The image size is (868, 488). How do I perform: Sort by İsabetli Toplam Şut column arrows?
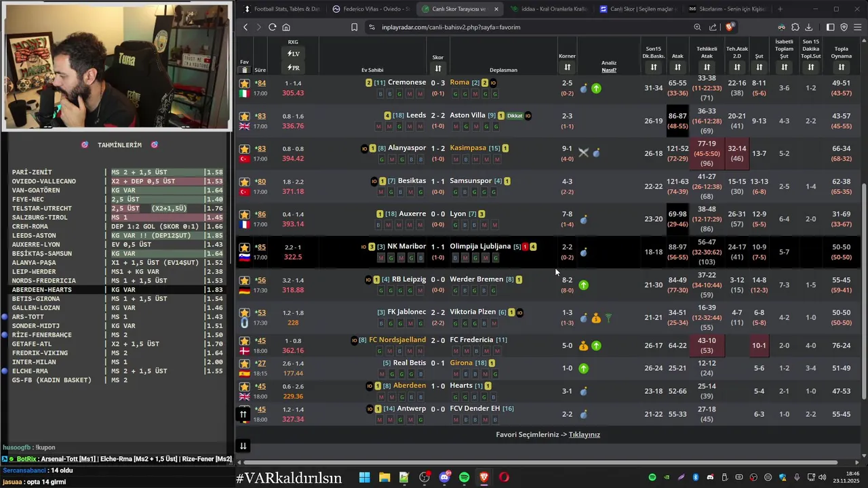(x=784, y=67)
